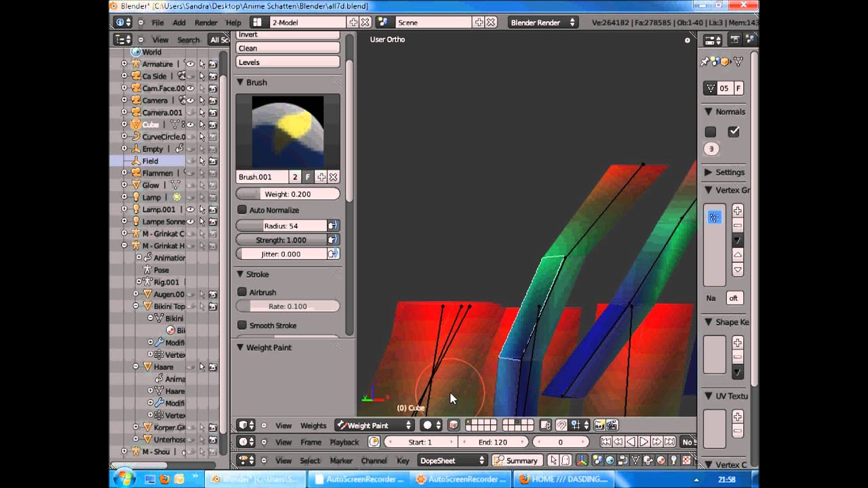Toggle visibility eye for Cube

(191, 125)
